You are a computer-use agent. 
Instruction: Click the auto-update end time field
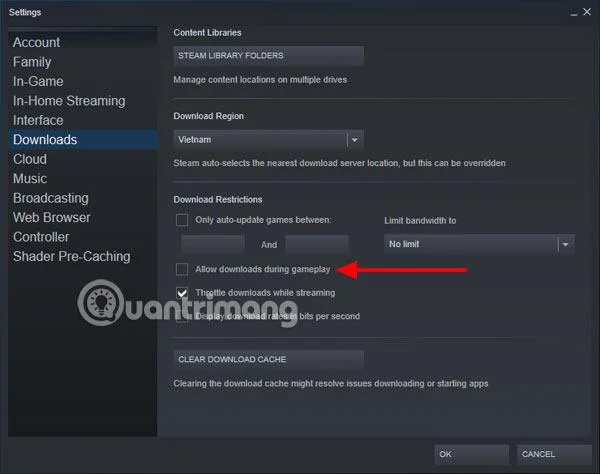pos(317,245)
